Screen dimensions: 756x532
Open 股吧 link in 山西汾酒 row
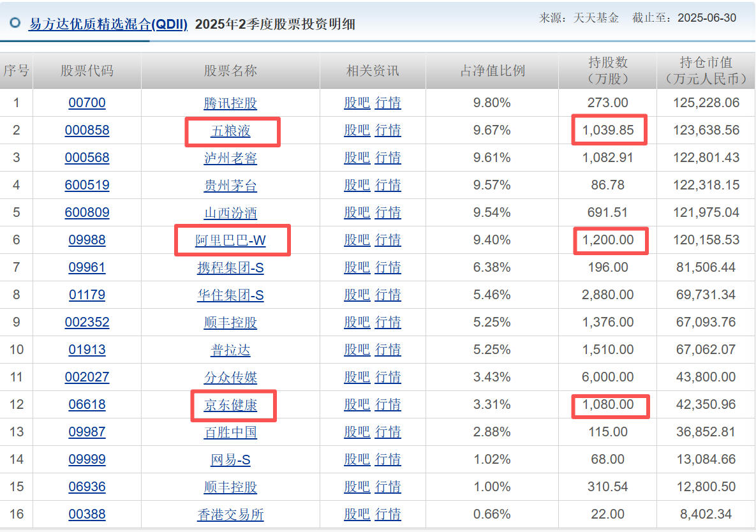coord(357,212)
